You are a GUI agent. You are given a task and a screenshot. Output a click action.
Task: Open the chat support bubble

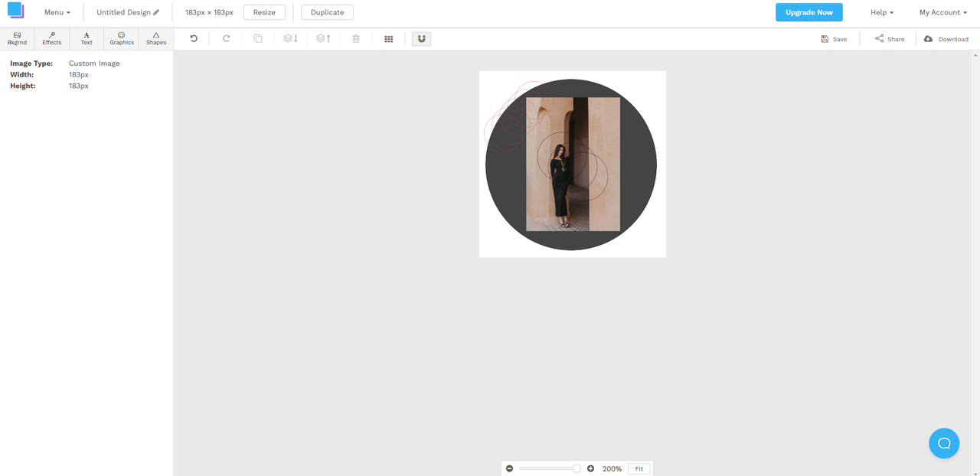click(944, 443)
